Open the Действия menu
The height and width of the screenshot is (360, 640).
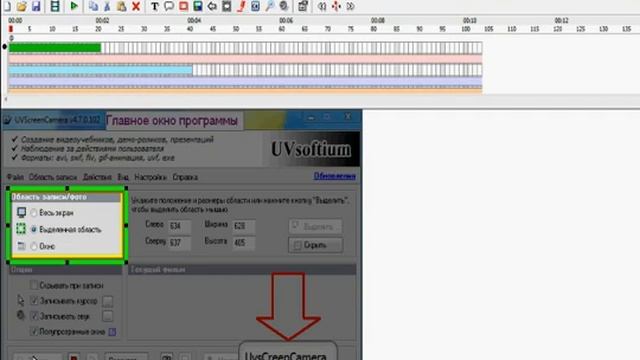tap(97, 177)
